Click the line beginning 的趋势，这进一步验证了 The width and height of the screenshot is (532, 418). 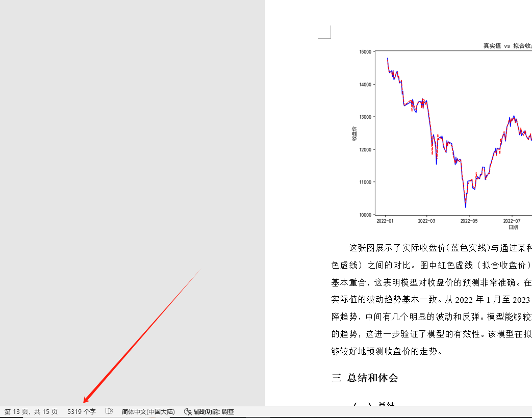pos(432,334)
